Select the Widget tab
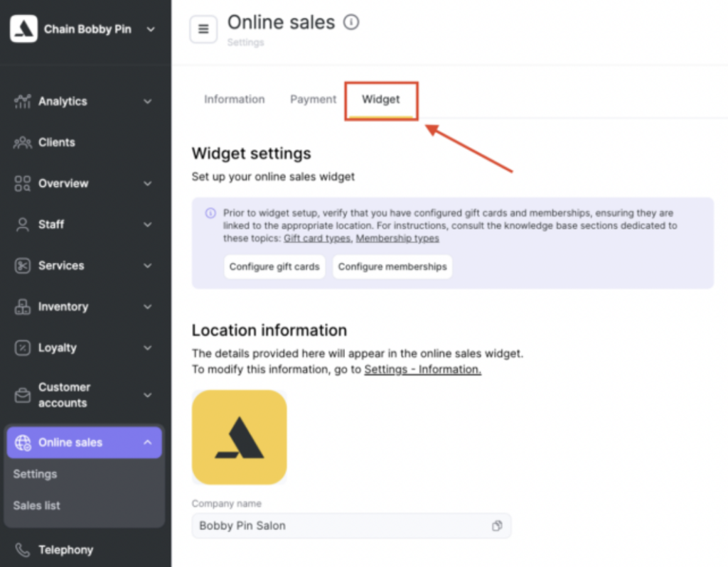Screen dimensions: 728x567 pos(381,99)
